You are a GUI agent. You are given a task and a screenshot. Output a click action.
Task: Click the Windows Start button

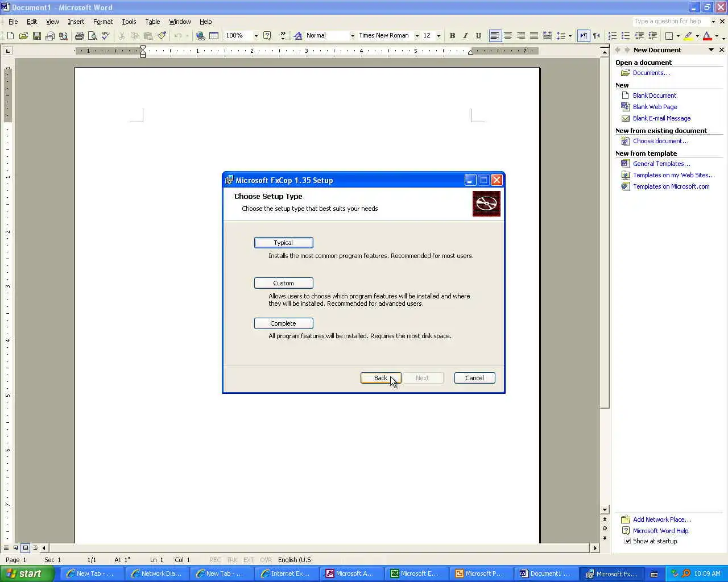[x=27, y=573]
